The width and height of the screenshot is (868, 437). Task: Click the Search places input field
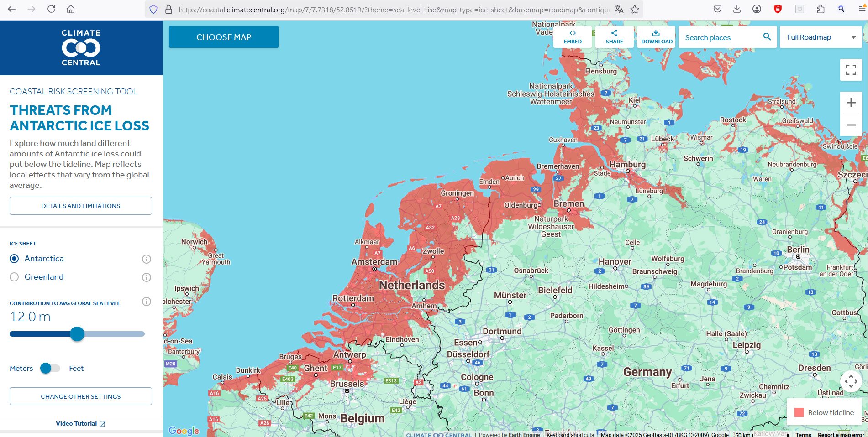tap(719, 37)
